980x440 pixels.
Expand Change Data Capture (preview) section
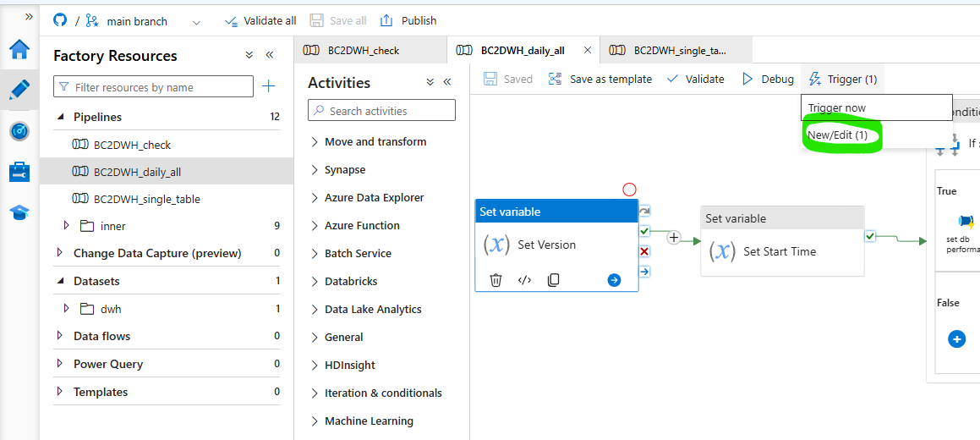point(60,252)
